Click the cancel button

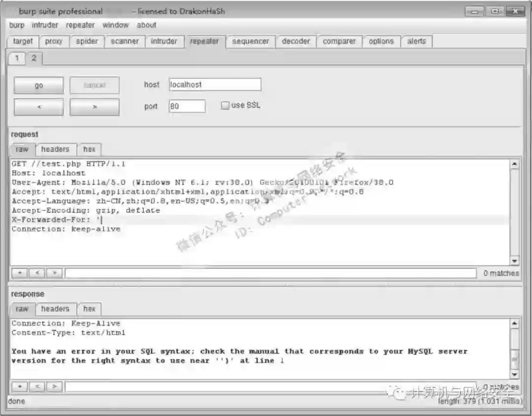[95, 85]
